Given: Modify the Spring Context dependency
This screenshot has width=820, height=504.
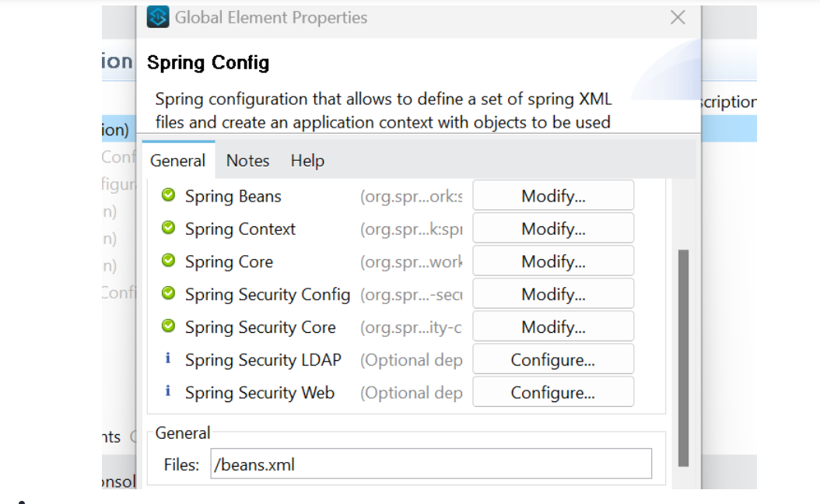Looking at the screenshot, I should (553, 228).
